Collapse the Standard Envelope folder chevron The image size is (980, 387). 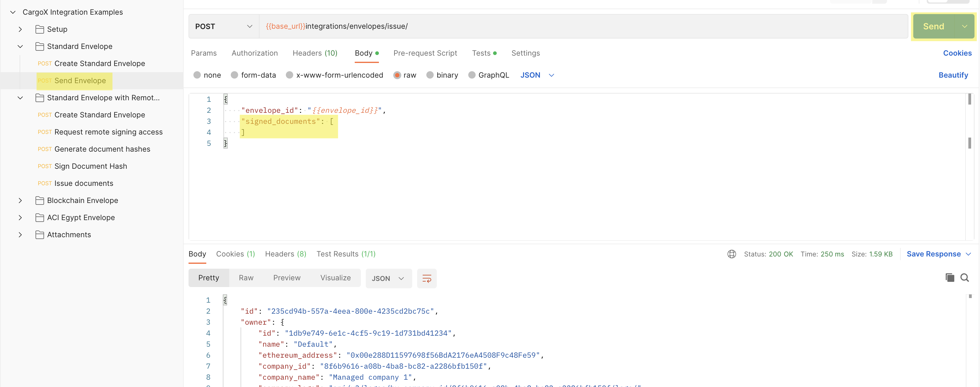(20, 46)
